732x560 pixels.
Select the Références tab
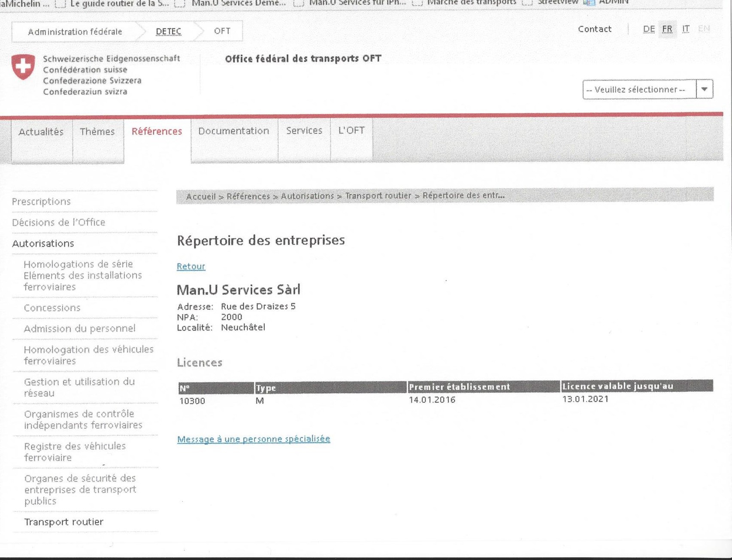coord(157,131)
